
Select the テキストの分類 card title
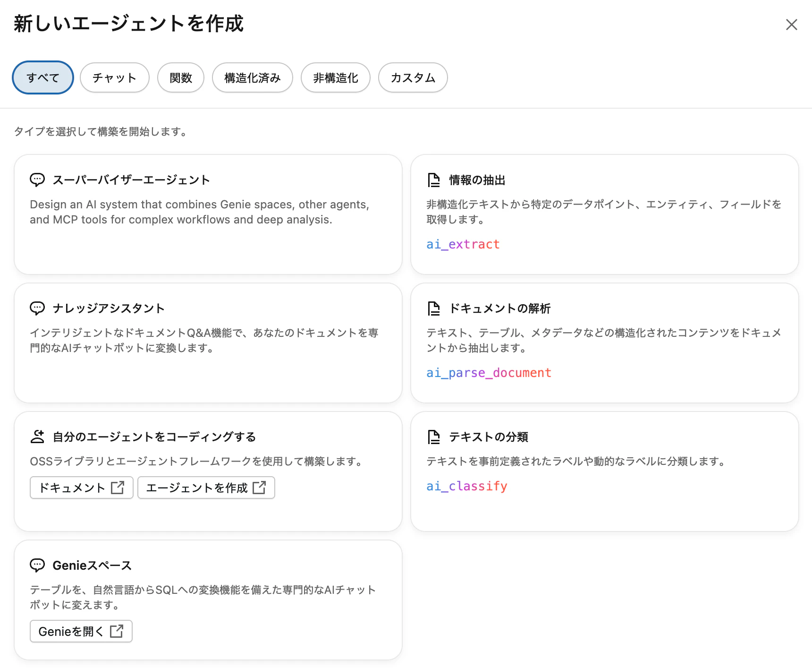pos(489,437)
